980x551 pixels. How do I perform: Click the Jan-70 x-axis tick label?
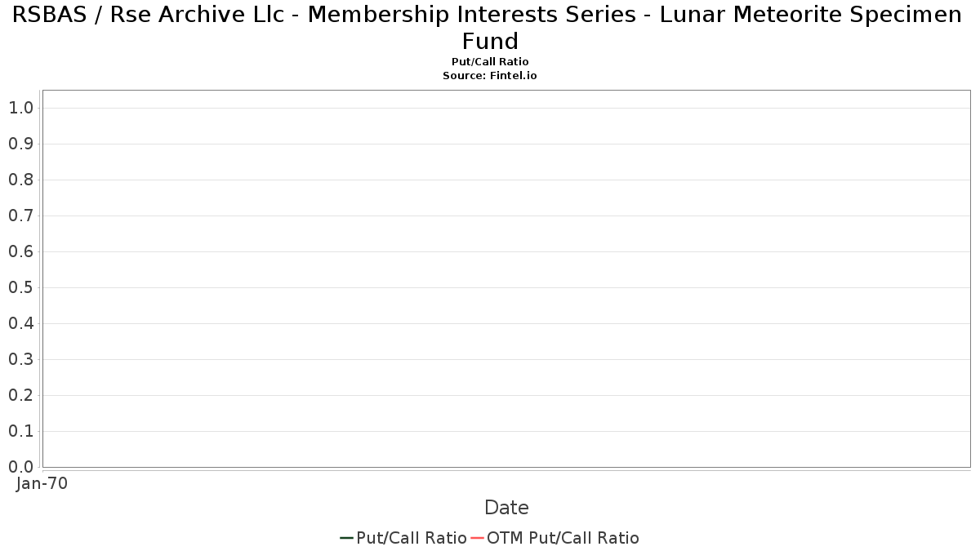[x=42, y=483]
